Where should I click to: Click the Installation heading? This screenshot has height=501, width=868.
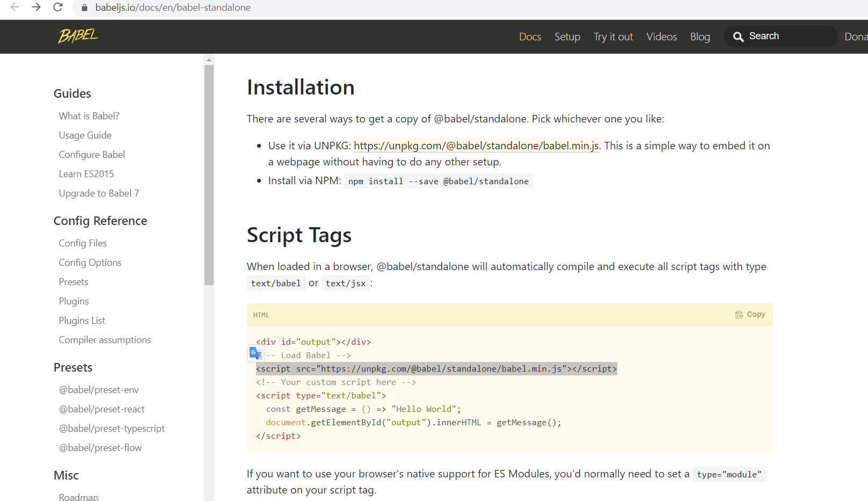301,88
